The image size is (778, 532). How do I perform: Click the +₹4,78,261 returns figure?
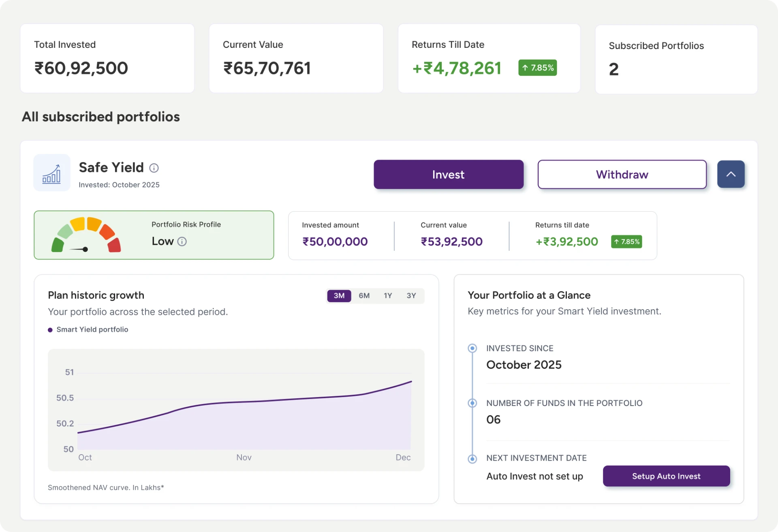(457, 68)
